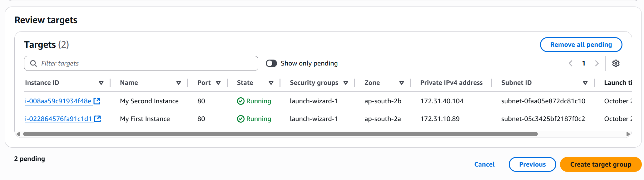
Task: Click external link icon for i-022864576fa91c1d1
Action: (x=97, y=119)
